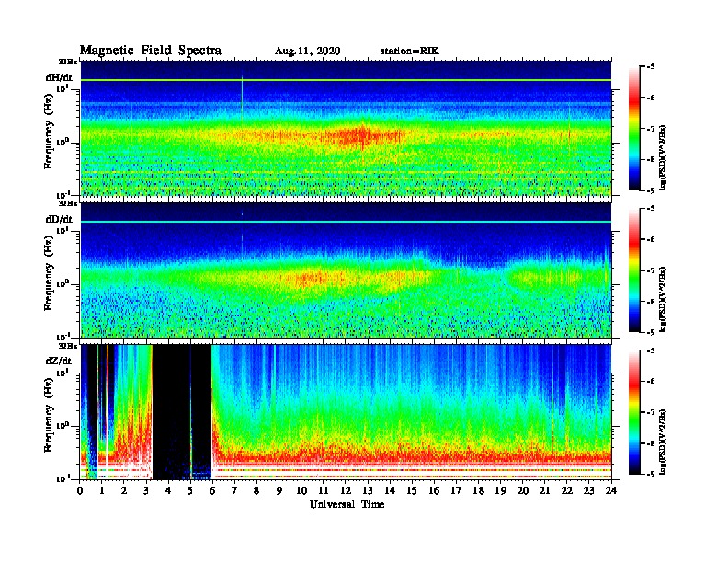Click the "-9" value on dZ/dt color scale
The image size is (728, 563).
click(x=651, y=474)
